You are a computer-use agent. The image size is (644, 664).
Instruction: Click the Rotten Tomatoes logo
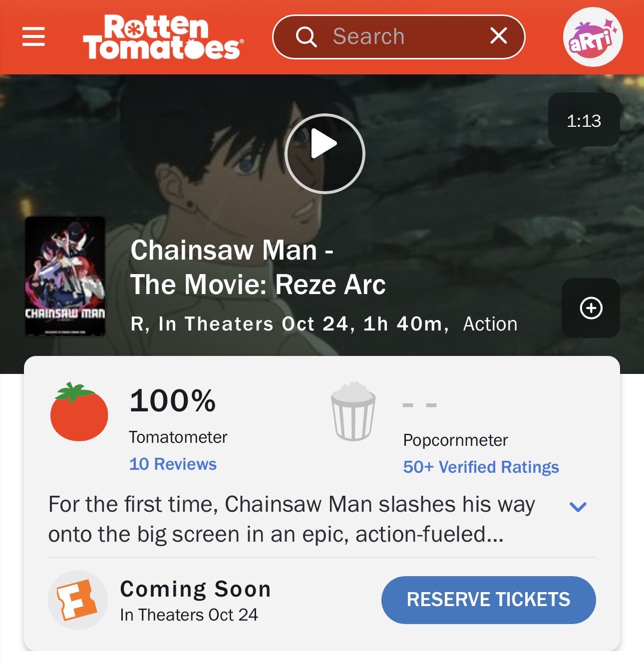click(163, 37)
